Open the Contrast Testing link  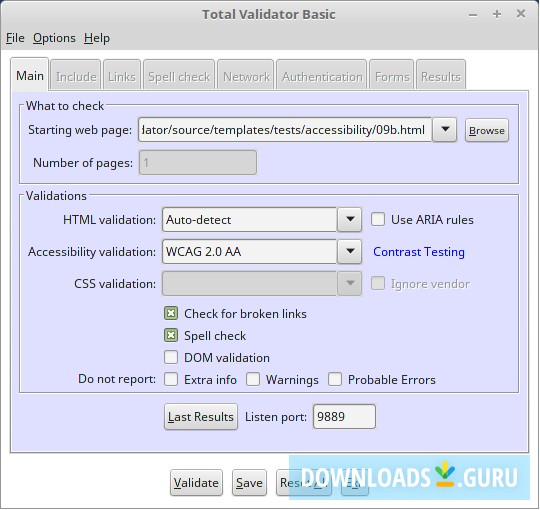[x=419, y=252]
